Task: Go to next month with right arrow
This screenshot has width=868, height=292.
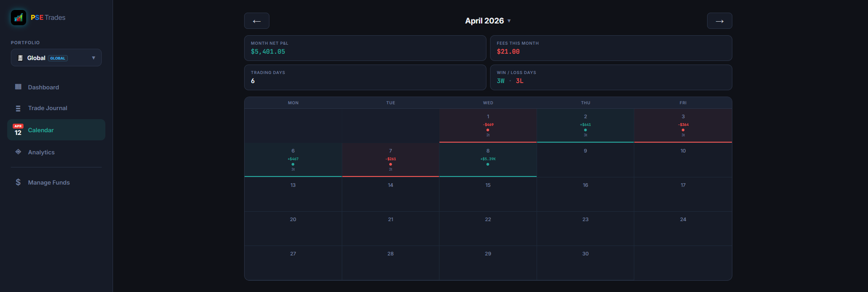Action: point(719,21)
